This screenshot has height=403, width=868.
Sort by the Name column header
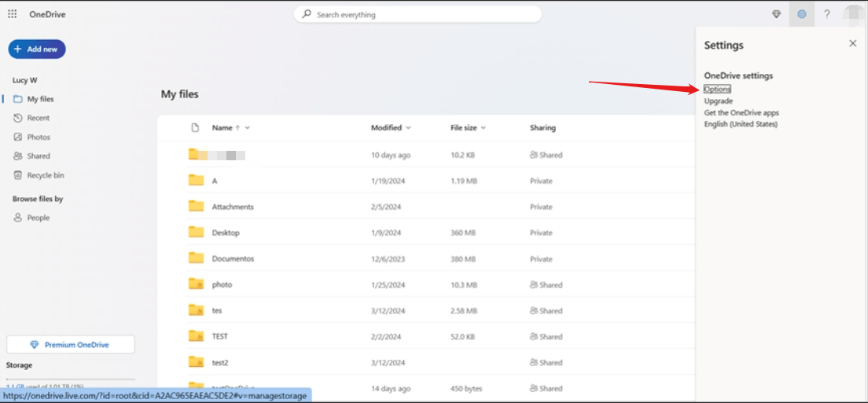tap(222, 128)
